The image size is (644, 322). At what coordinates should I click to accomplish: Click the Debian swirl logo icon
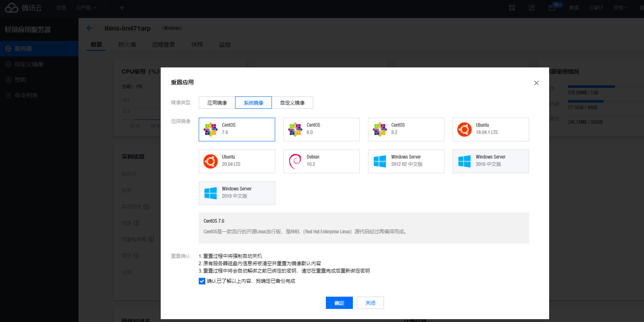[x=295, y=161]
